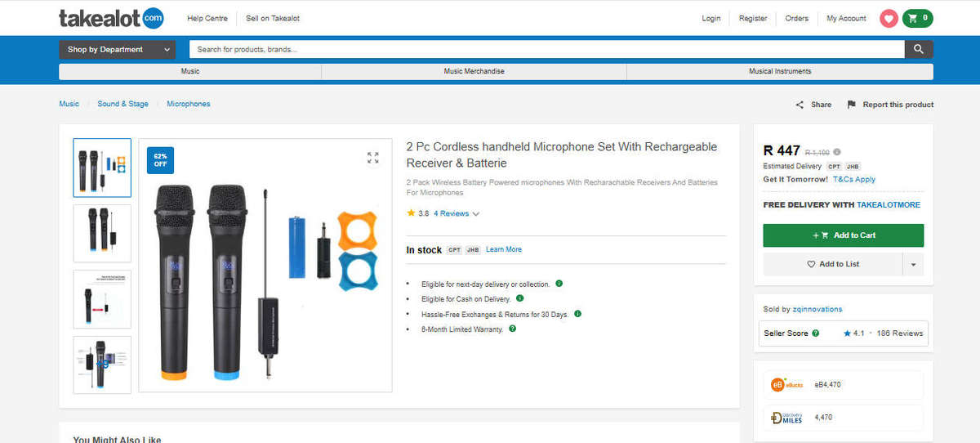Type in the search products field
The image size is (980, 443).
click(x=546, y=50)
